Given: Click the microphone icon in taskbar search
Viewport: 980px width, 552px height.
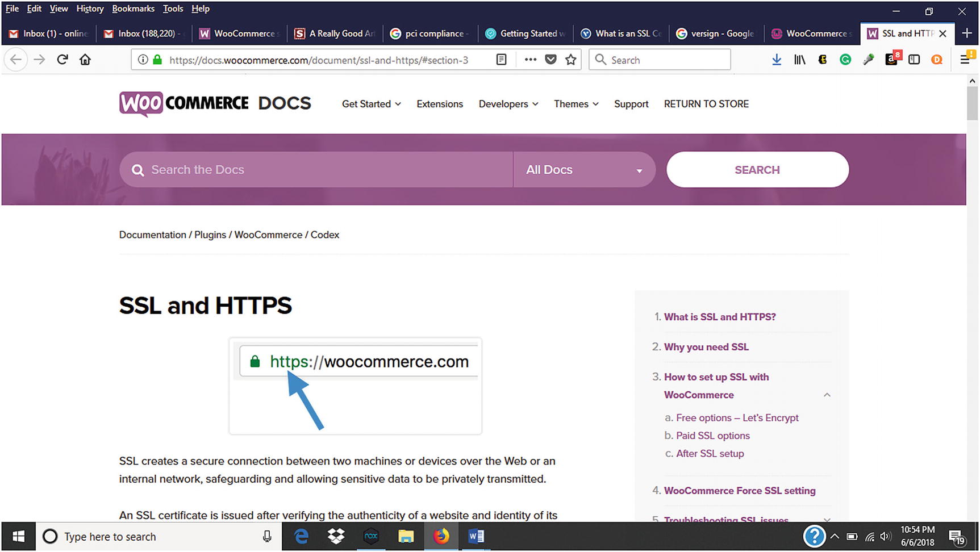Looking at the screenshot, I should point(267,536).
